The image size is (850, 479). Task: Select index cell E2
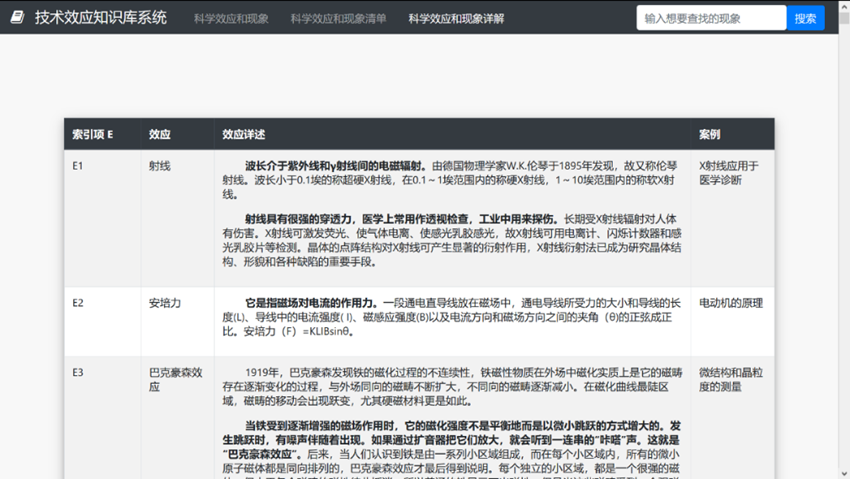point(102,321)
